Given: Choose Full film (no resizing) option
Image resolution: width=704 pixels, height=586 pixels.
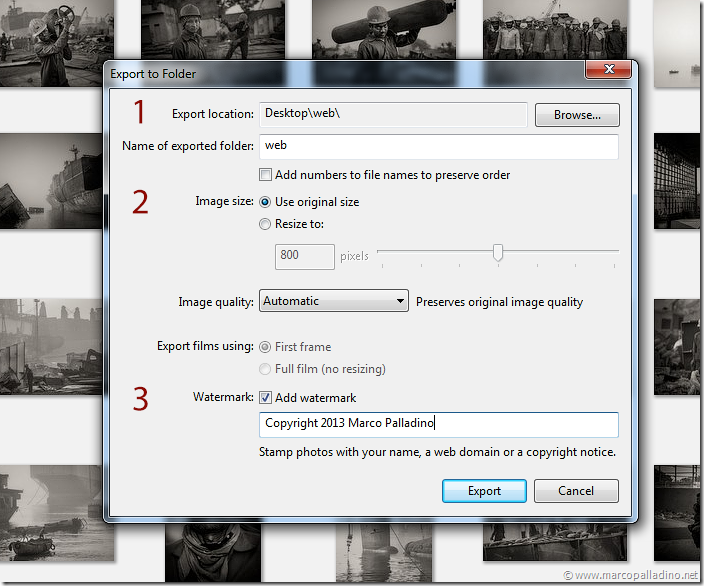Looking at the screenshot, I should (x=265, y=369).
